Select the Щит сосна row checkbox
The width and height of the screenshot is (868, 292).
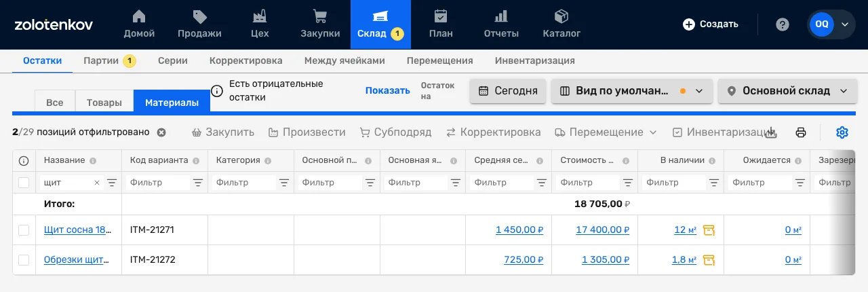24,230
